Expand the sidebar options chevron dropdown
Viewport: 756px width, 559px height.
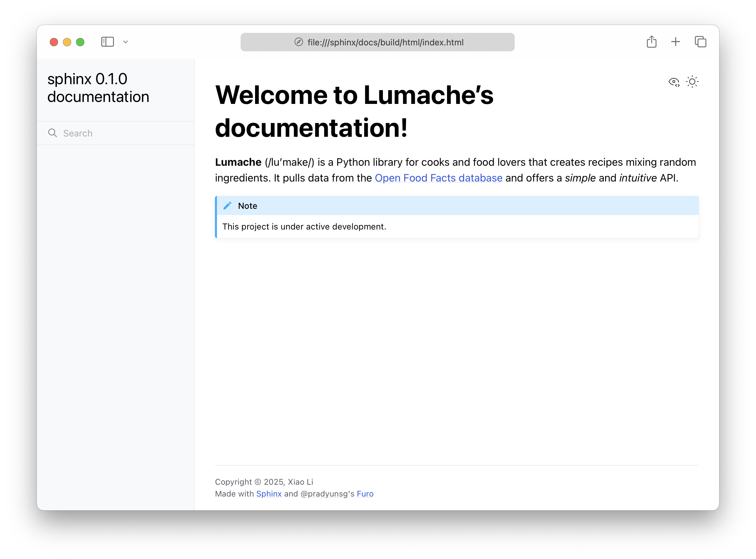point(126,42)
